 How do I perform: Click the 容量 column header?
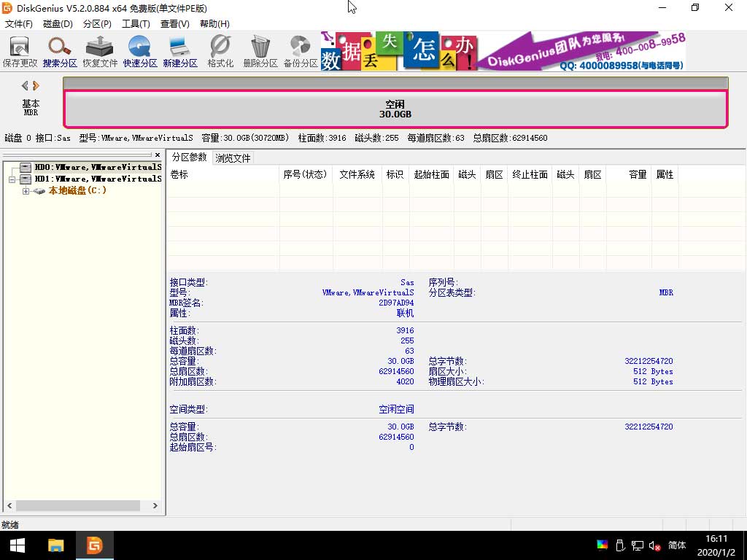pos(628,175)
